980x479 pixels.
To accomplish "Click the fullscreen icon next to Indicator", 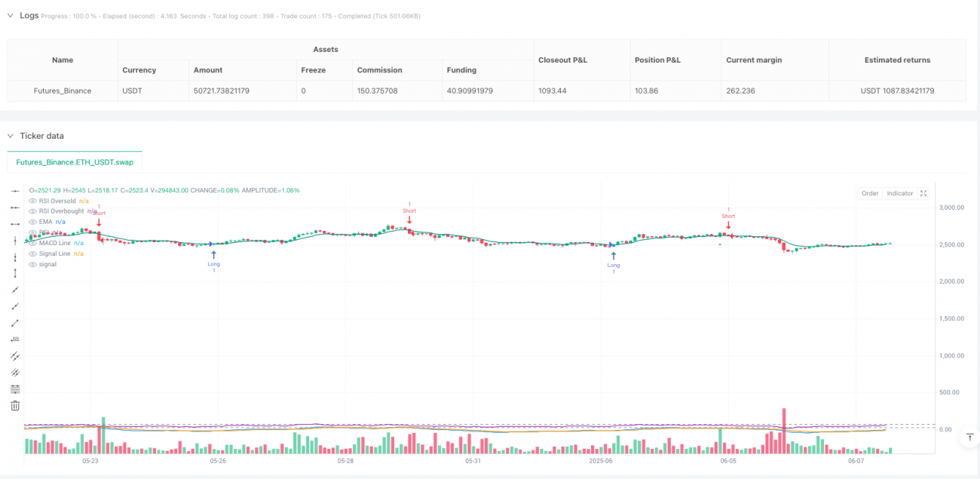I will pos(923,193).
